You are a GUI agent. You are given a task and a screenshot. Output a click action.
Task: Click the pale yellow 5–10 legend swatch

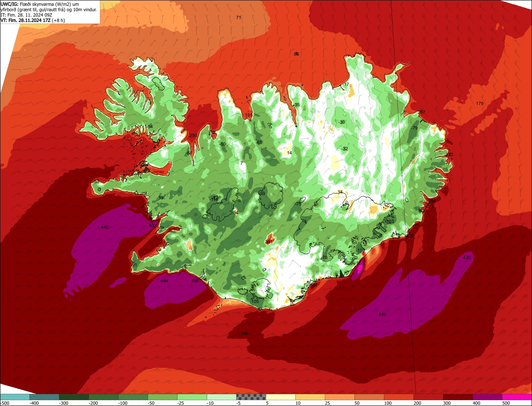(x=281, y=397)
